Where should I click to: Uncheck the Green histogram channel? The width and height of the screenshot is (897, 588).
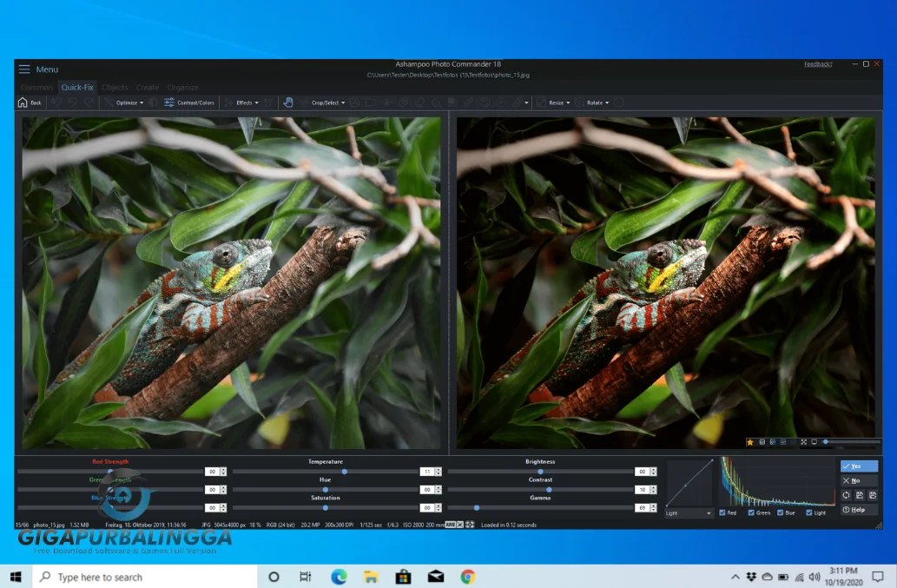click(751, 513)
